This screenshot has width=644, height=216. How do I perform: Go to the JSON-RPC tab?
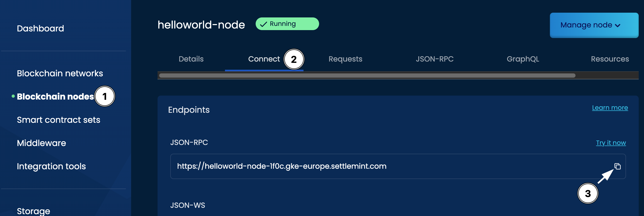(435, 59)
